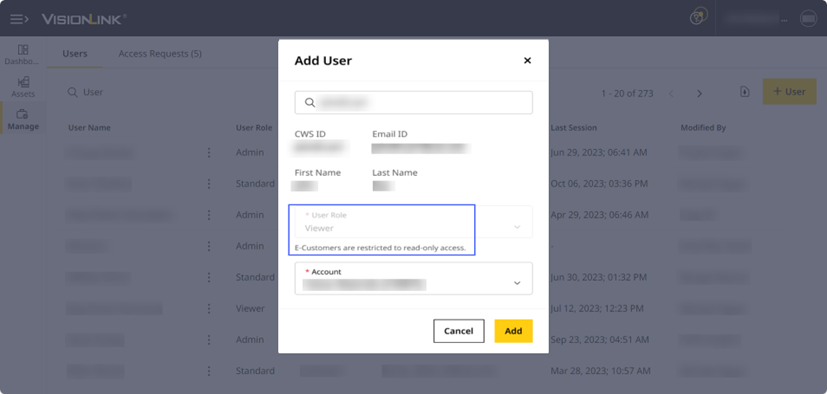Close the Add User dialog
Viewport: 827px width, 394px height.
(527, 61)
